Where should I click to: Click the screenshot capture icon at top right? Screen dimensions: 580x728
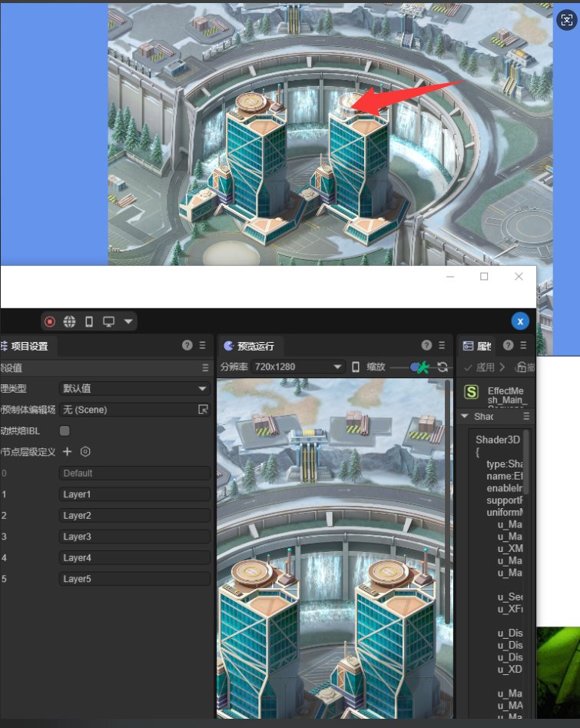pos(565,21)
